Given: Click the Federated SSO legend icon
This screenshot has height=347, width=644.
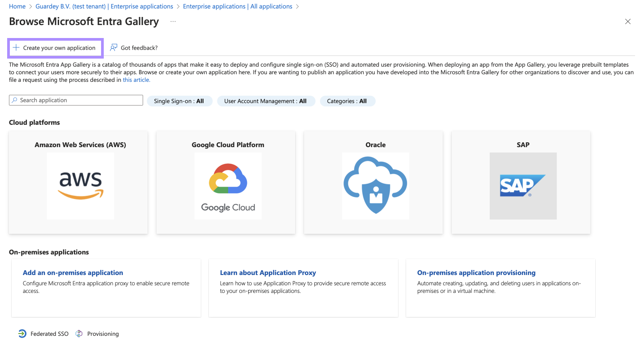Looking at the screenshot, I should [x=22, y=334].
